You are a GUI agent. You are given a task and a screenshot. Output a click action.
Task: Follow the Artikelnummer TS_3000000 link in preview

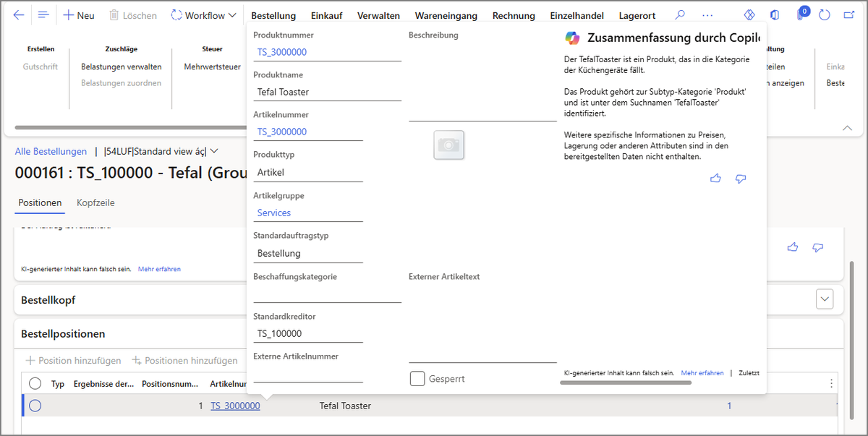(x=282, y=132)
